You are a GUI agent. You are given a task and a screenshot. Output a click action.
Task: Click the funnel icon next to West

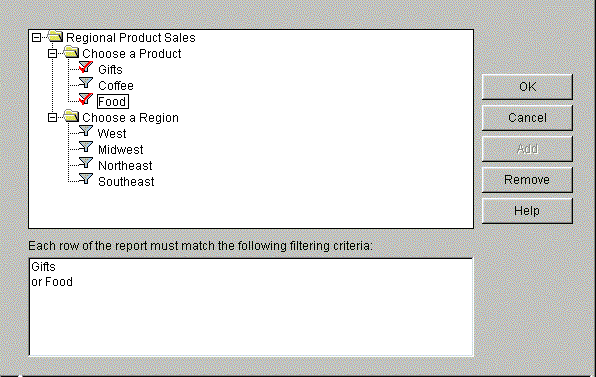pyautogui.click(x=86, y=131)
